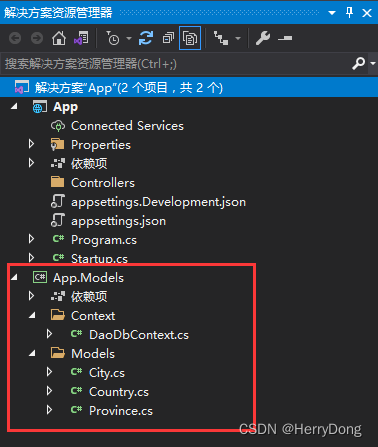Image resolution: width=378 pixels, height=447 pixels.
Task: Expand the Country.cs node
Action: (x=49, y=391)
